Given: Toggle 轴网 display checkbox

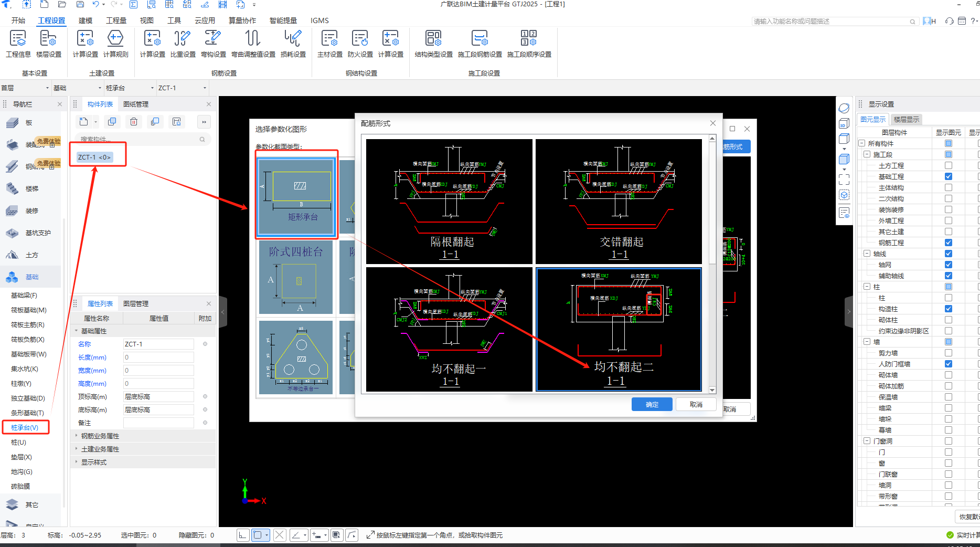Looking at the screenshot, I should tap(949, 265).
